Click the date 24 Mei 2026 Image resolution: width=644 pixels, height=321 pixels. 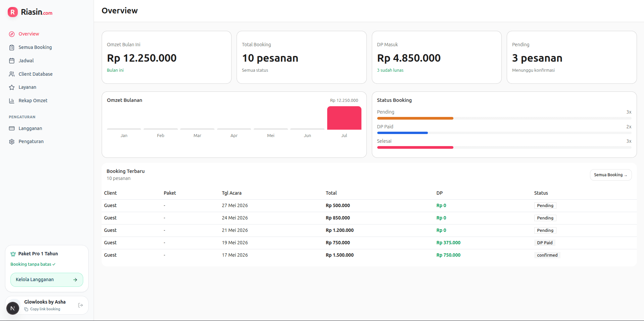235,218
